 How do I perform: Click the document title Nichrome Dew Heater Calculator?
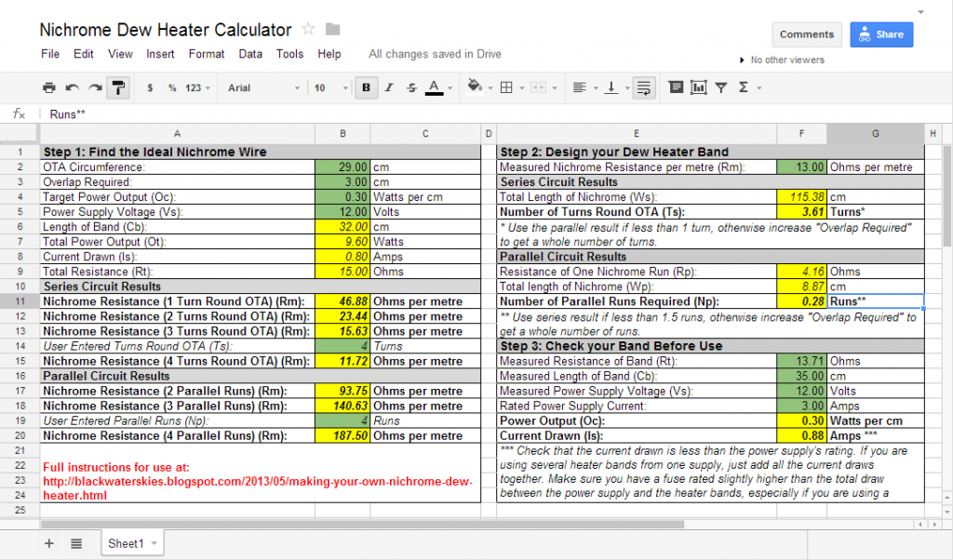(166, 30)
